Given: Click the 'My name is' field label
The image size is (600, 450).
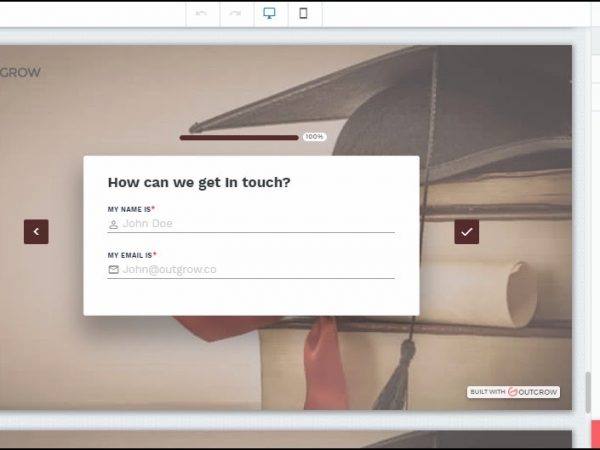Looking at the screenshot, I should coord(131,209).
